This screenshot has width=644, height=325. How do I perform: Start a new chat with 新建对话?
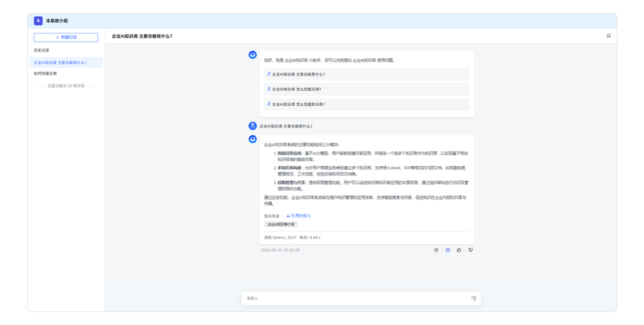[x=66, y=38]
